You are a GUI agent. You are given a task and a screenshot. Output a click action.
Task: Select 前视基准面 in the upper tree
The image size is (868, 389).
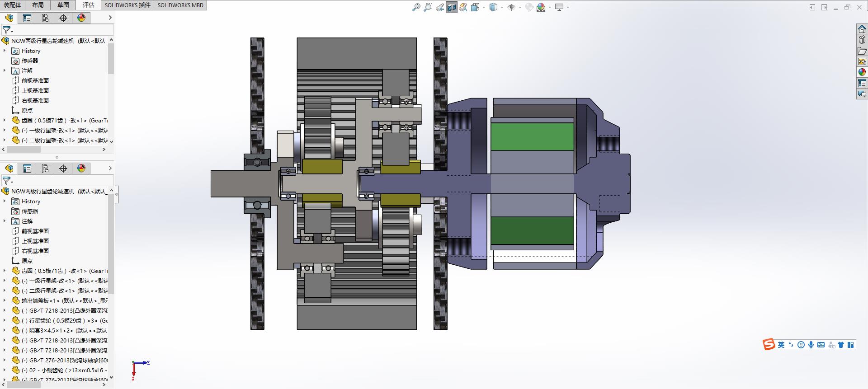click(35, 81)
